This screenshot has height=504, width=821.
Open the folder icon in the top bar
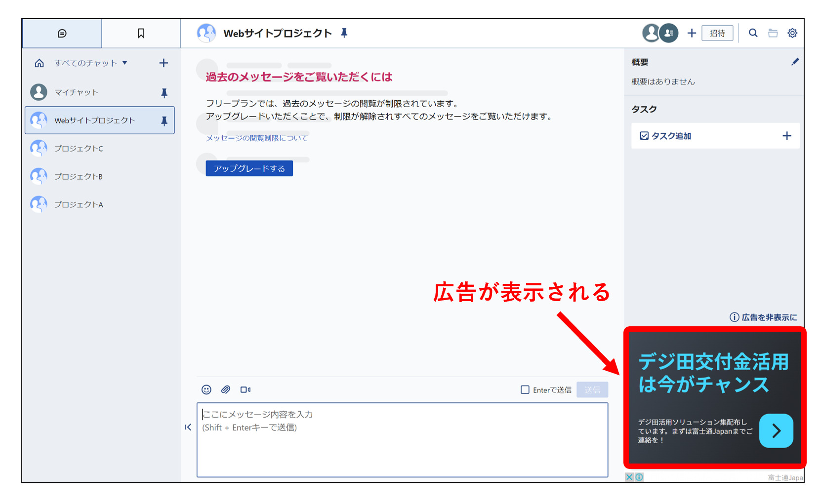click(x=773, y=33)
